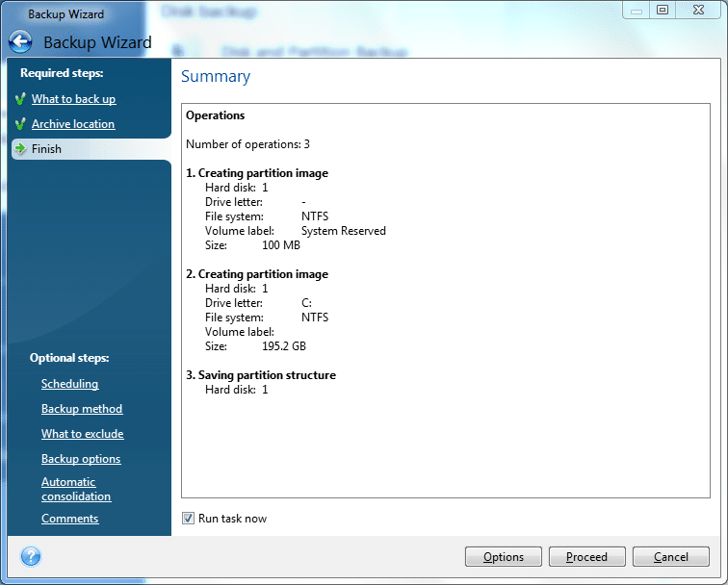Click the Operations heading
Screen dimensions: 728x585
(215, 115)
